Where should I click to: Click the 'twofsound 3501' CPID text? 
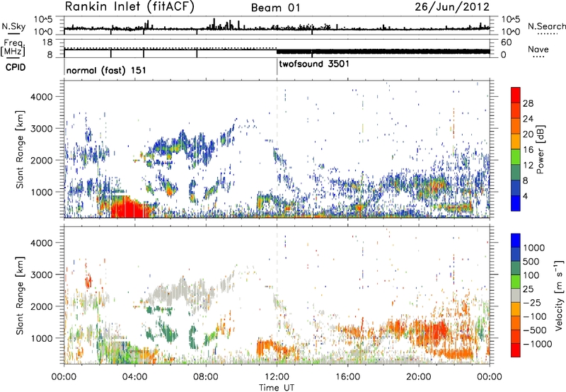[x=314, y=64]
